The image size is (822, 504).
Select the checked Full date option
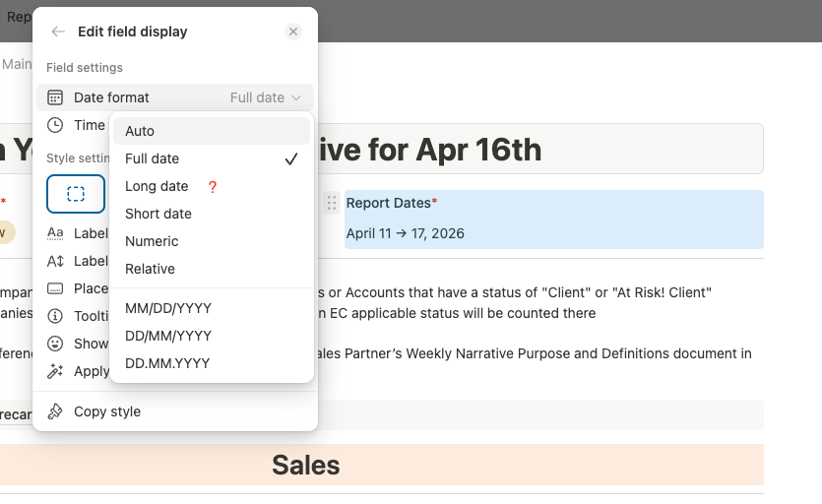tap(153, 158)
